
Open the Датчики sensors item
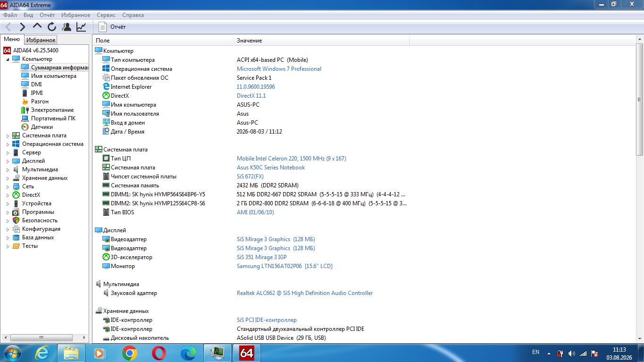pos(42,127)
